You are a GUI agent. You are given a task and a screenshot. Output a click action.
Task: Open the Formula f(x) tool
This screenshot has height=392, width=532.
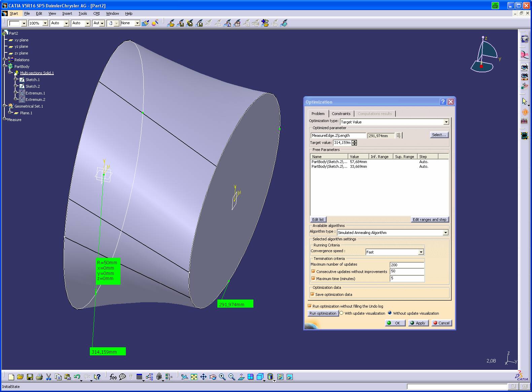click(x=113, y=377)
